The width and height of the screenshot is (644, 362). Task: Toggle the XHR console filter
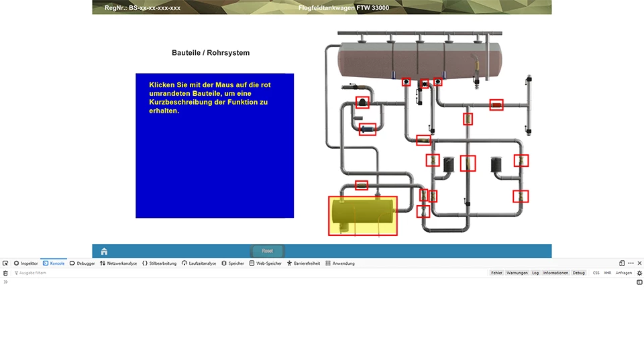[x=608, y=273]
